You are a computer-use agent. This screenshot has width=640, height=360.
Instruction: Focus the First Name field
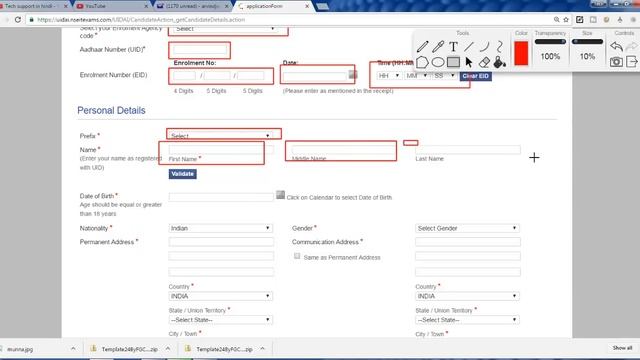[221, 150]
